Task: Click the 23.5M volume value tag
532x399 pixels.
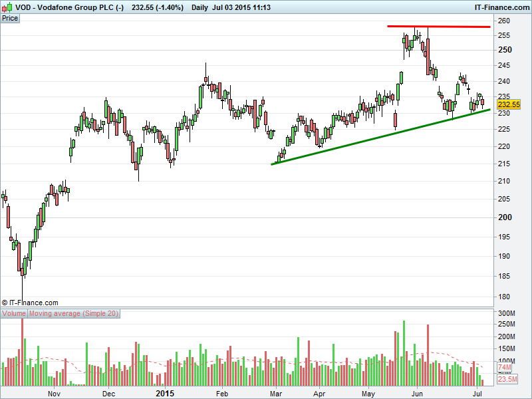Action: (x=507, y=380)
